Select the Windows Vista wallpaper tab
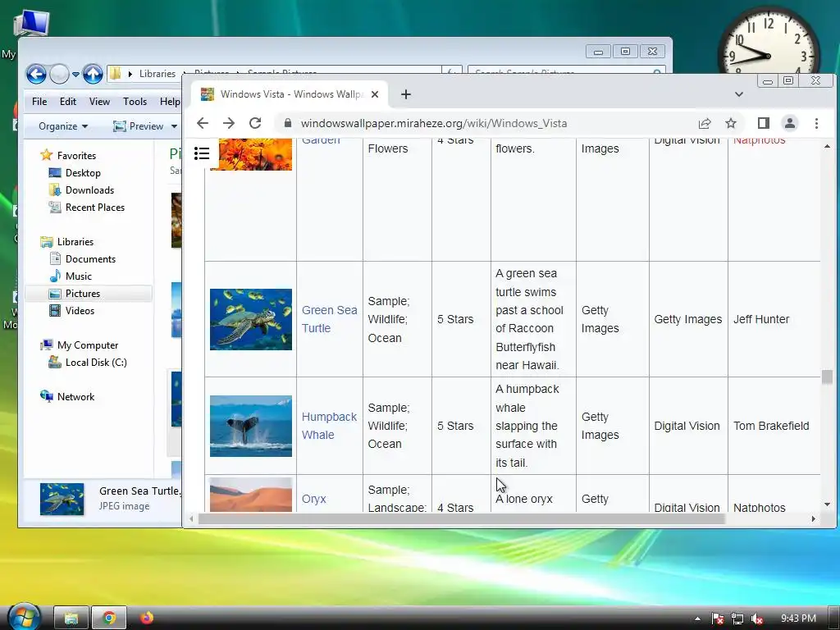 [x=289, y=94]
